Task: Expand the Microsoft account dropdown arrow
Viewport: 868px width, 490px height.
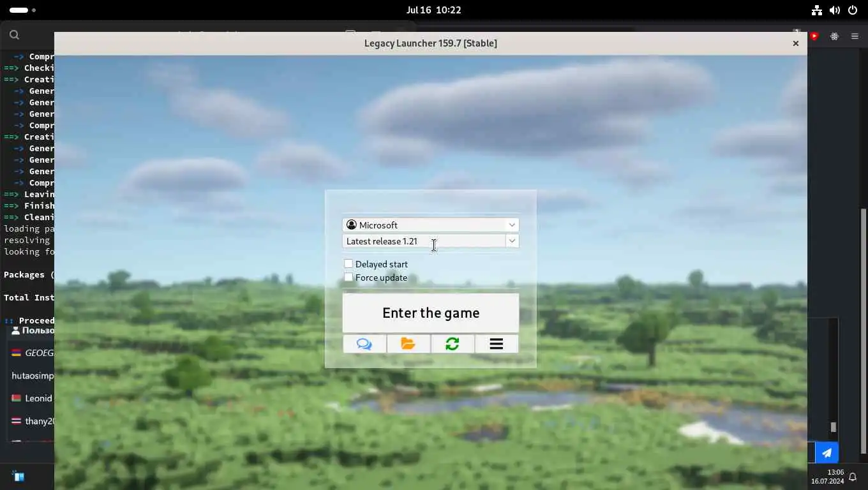Action: coord(512,225)
